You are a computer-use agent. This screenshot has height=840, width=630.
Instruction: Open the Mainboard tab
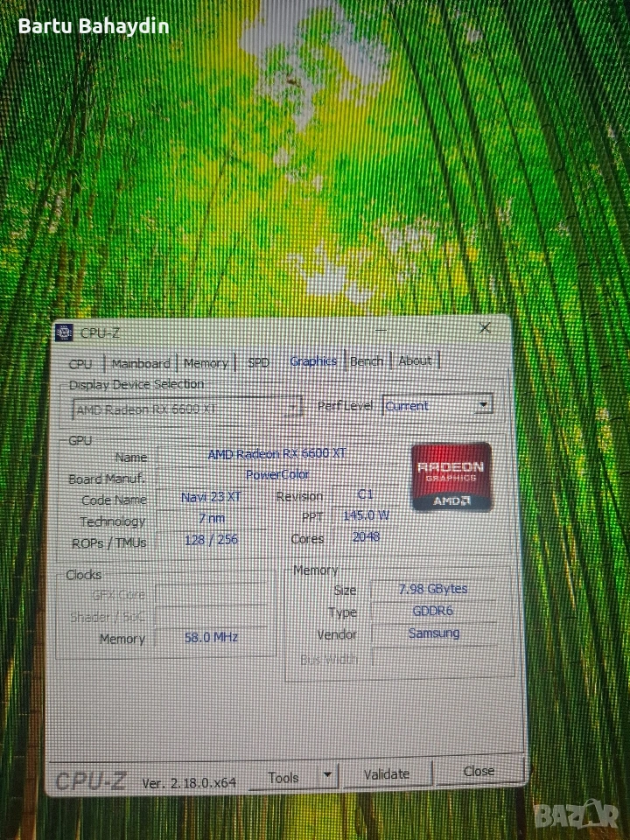click(x=141, y=363)
